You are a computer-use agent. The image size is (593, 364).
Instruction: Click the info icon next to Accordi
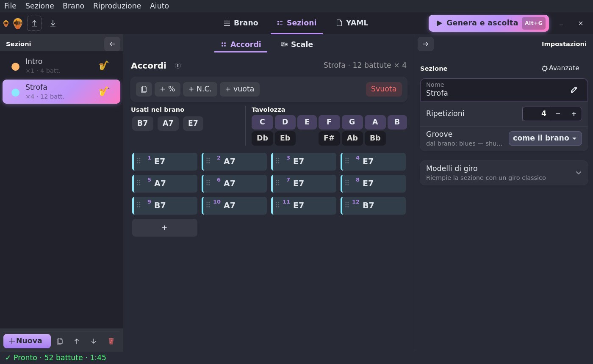pos(178,66)
